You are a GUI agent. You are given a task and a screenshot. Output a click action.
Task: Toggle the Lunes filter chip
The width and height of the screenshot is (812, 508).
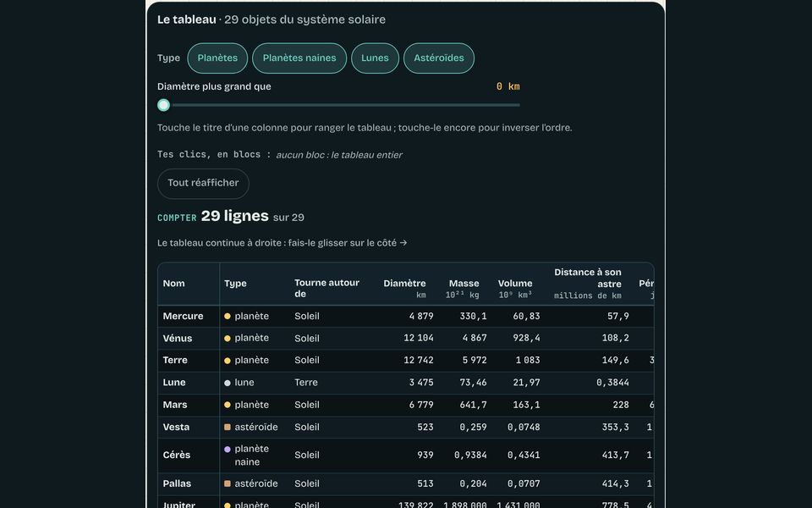375,58
